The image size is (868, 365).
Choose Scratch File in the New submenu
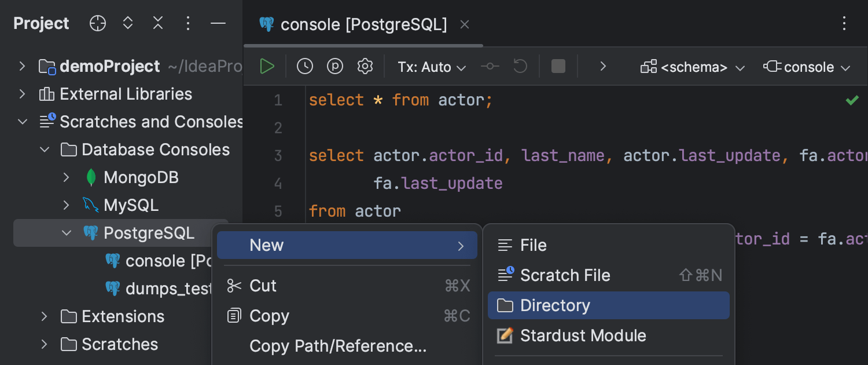point(564,275)
